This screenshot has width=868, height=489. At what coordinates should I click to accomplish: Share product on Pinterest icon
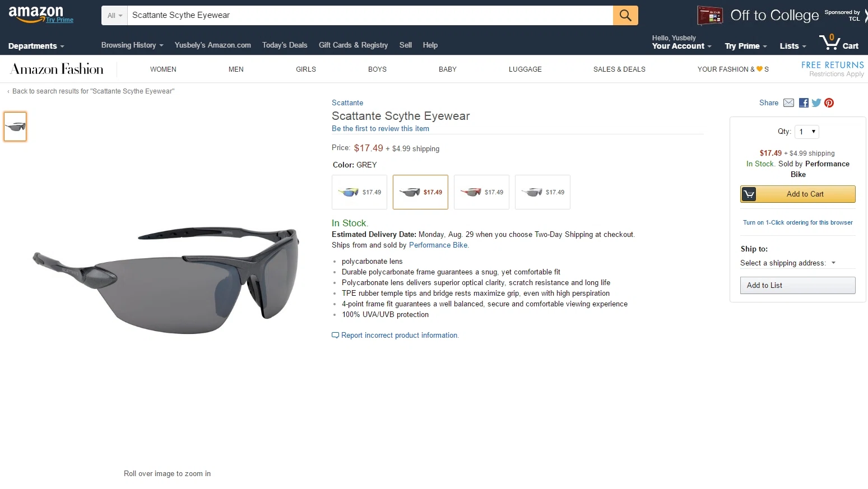[829, 103]
